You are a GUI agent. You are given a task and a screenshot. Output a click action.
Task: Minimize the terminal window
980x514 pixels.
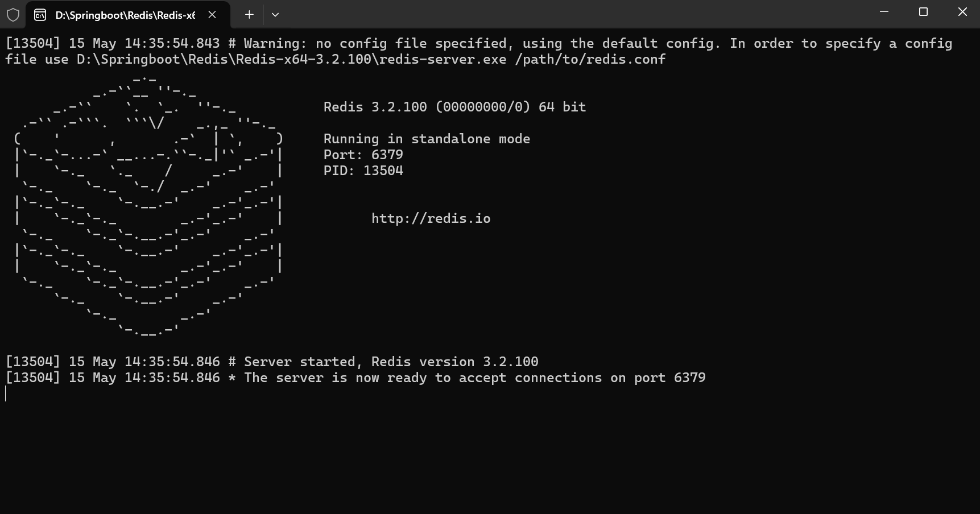[884, 12]
